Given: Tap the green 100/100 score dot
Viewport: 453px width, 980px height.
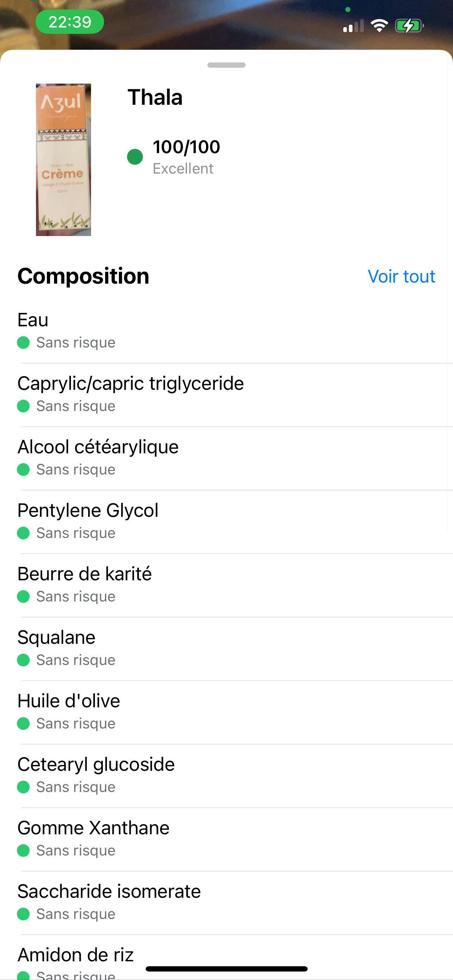Looking at the screenshot, I should coord(135,157).
